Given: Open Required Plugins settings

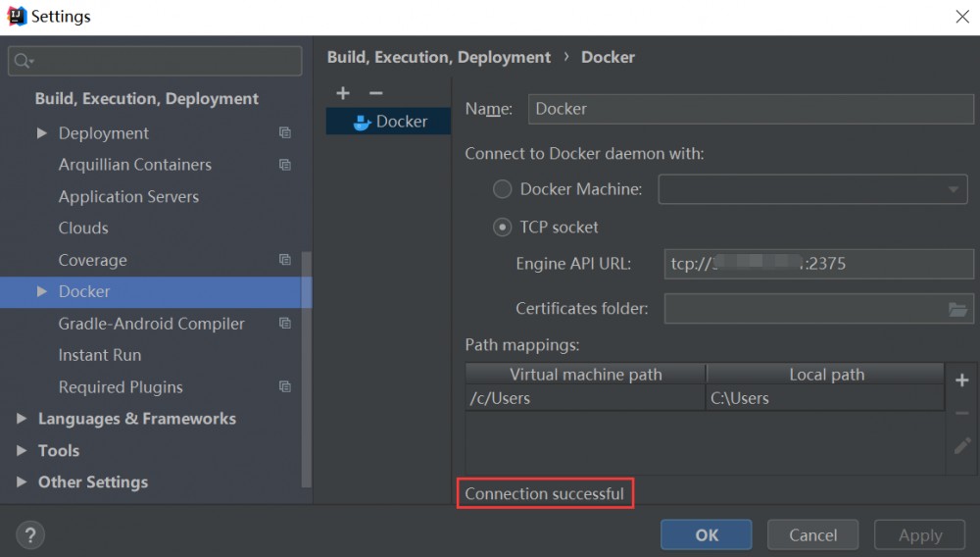Looking at the screenshot, I should point(121,387).
